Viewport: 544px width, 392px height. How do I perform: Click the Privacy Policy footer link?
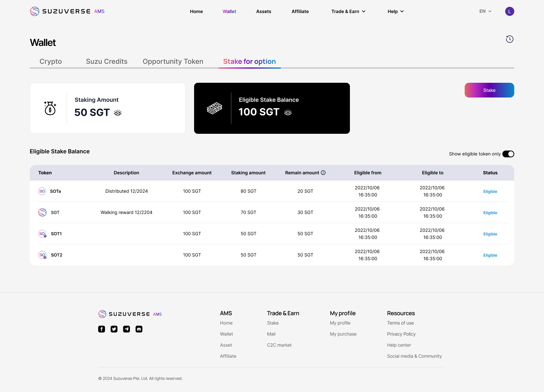tap(401, 334)
